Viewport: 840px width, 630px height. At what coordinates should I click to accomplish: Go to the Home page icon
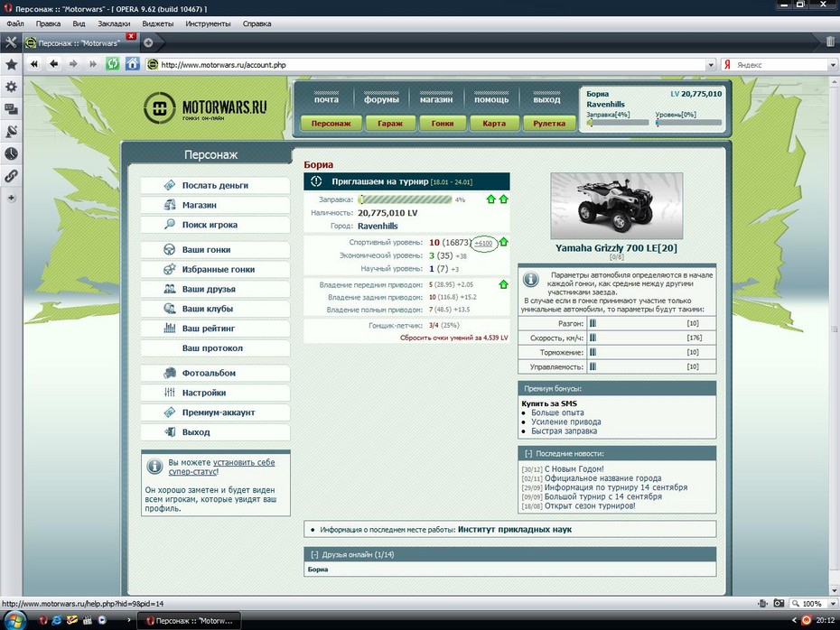[132, 64]
